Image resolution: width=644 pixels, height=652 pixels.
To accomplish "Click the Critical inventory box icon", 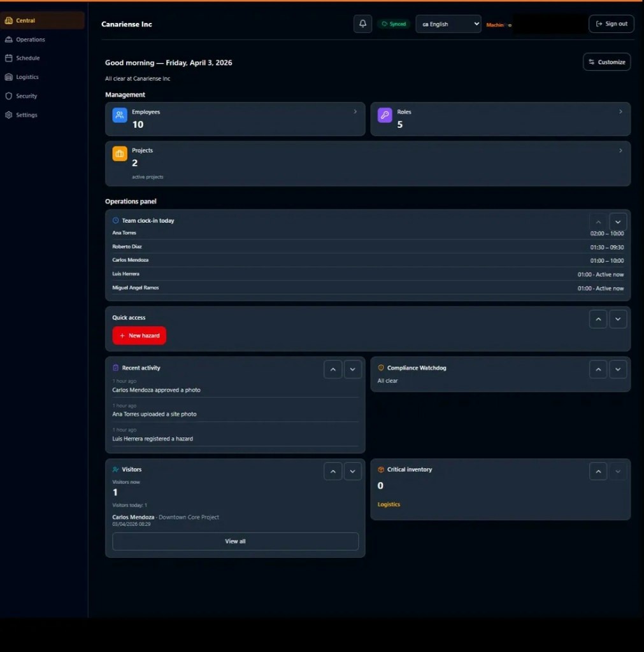I will pyautogui.click(x=381, y=469).
